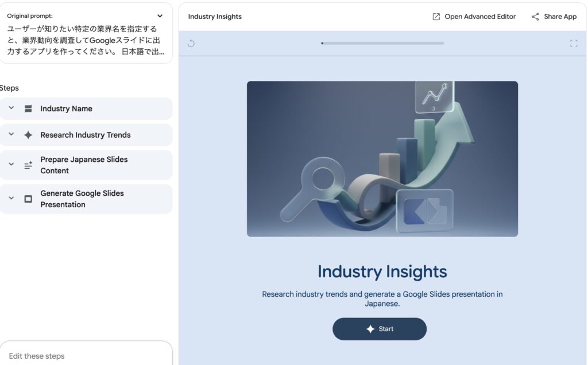Click the Share App label
This screenshot has height=365, width=588.
click(x=560, y=17)
